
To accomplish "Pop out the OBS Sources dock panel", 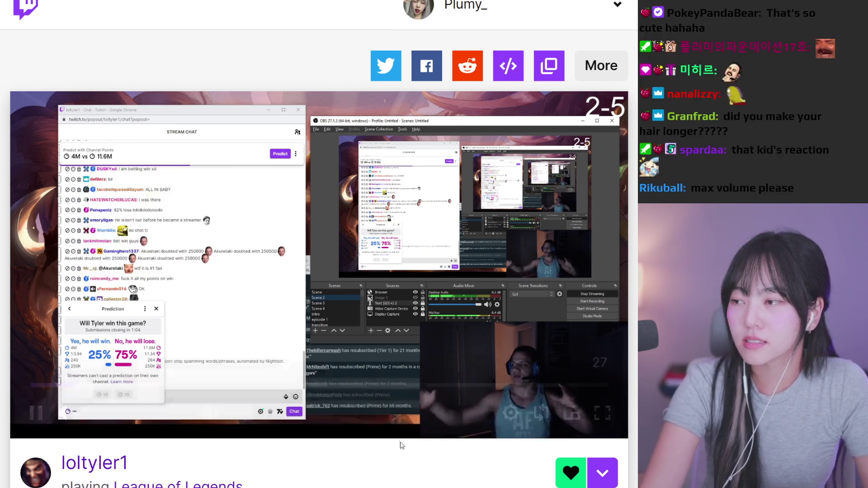I will click(x=422, y=286).
